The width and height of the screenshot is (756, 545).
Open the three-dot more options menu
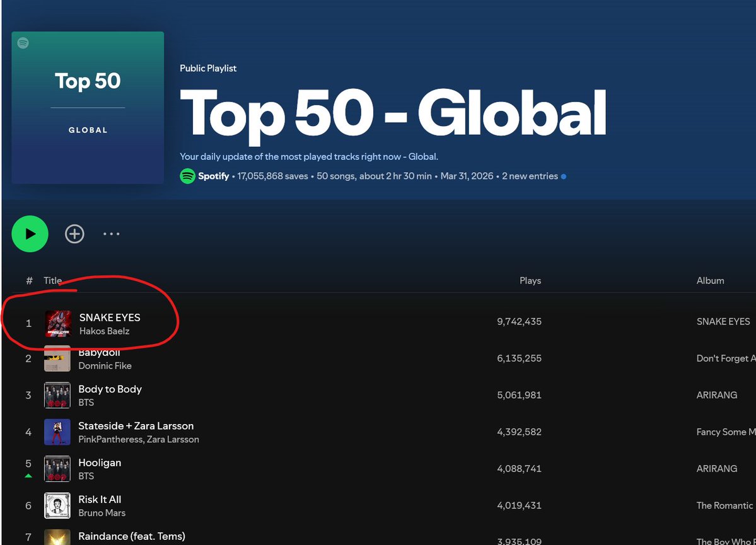point(112,234)
